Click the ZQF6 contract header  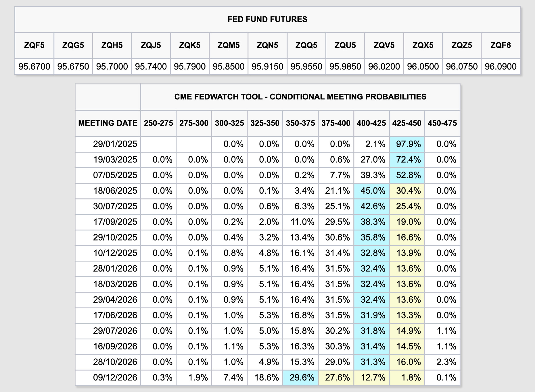pos(501,45)
